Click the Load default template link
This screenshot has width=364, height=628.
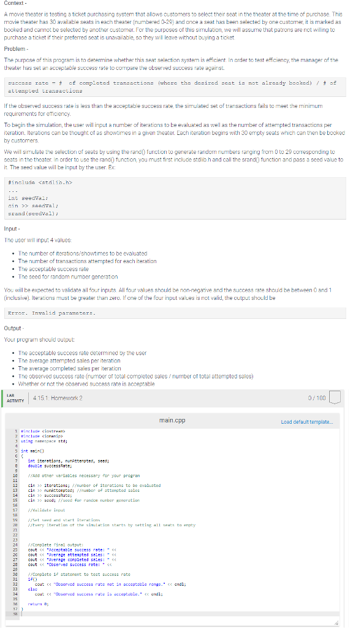[x=307, y=422]
